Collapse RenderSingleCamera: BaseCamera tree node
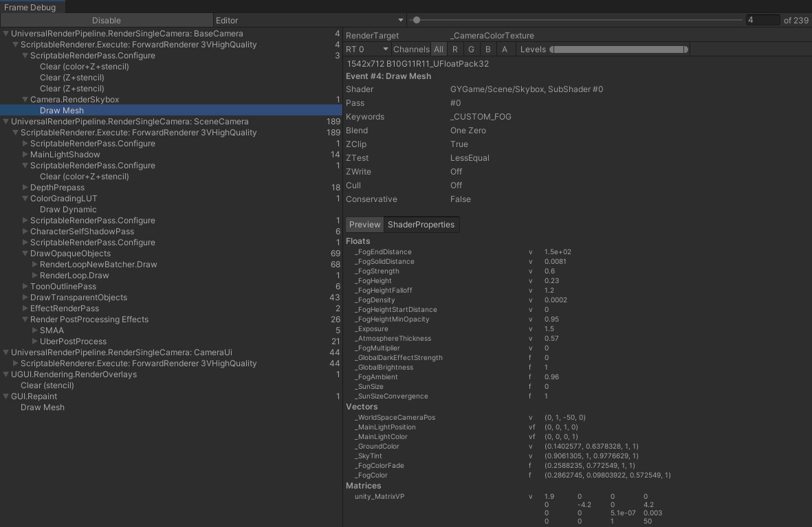This screenshot has height=527, width=812. [x=6, y=34]
